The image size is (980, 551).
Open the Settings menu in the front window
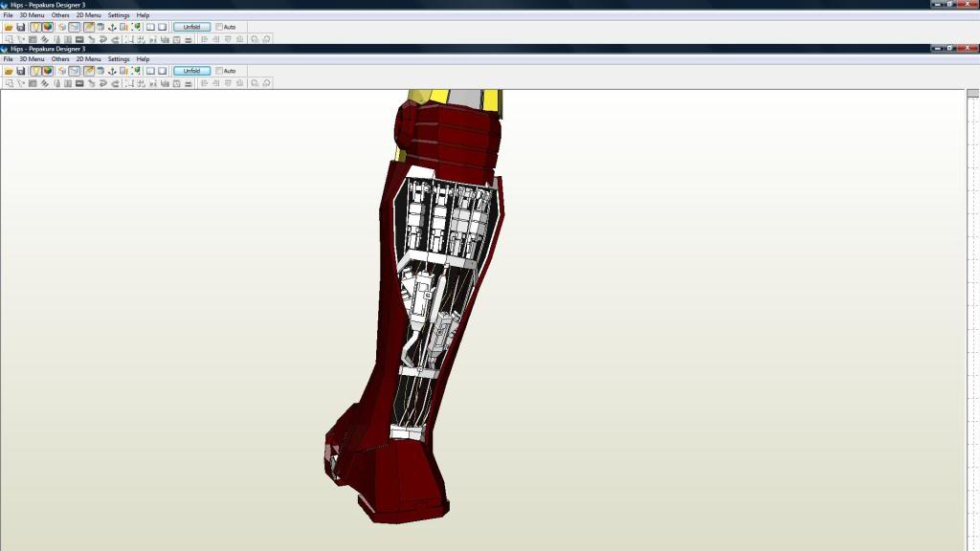(119, 59)
